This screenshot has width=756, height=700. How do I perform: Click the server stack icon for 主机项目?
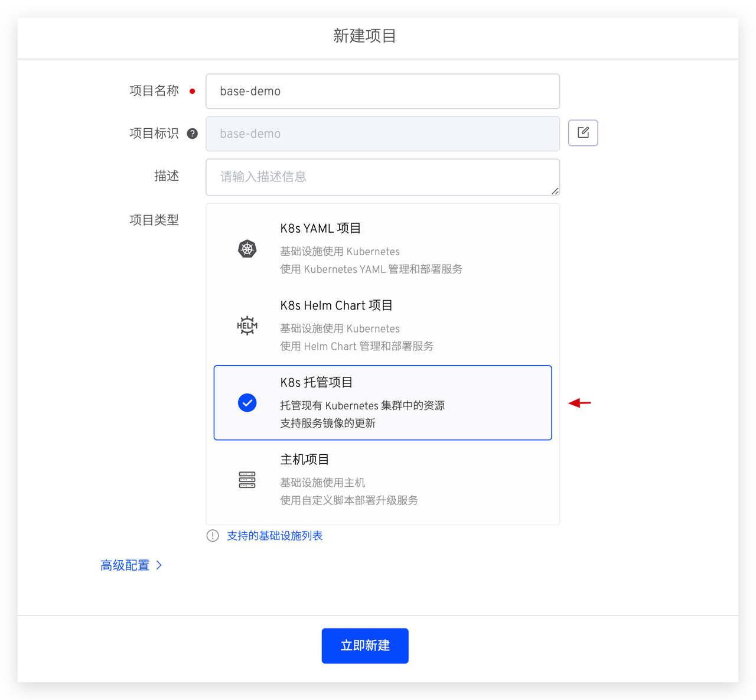247,480
